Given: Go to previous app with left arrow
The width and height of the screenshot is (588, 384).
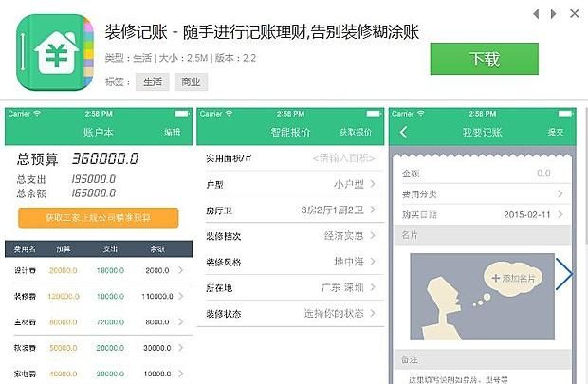Looking at the screenshot, I should click(536, 14).
